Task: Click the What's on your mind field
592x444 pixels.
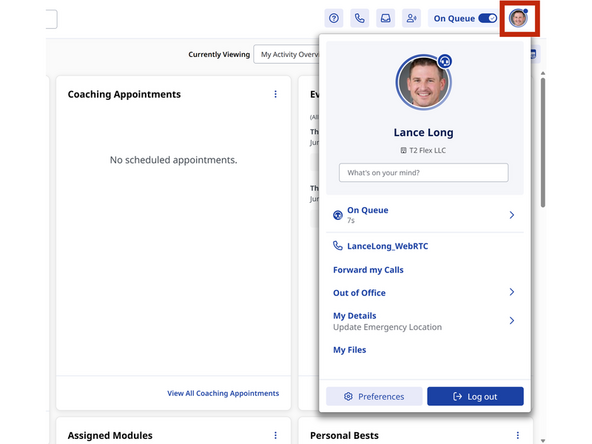Action: 424,173
